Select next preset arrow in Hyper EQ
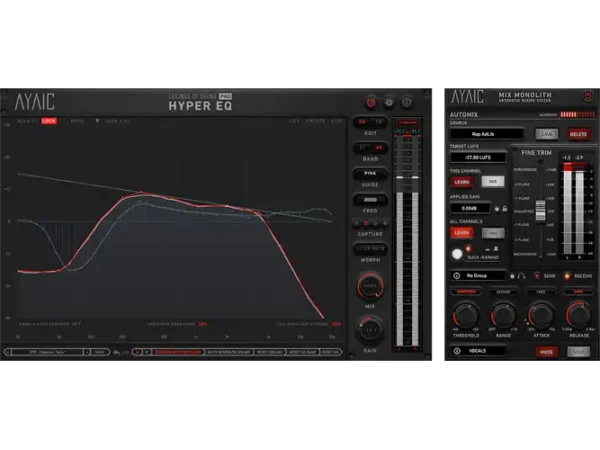 87,352
